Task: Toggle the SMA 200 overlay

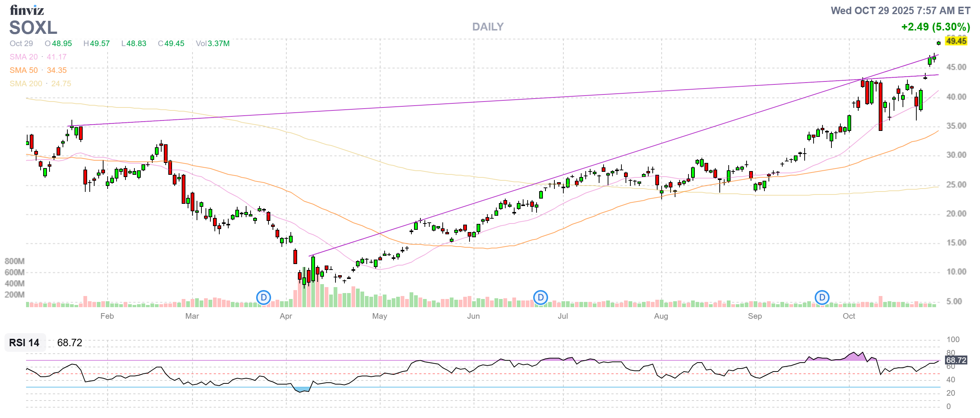Action: pos(26,84)
